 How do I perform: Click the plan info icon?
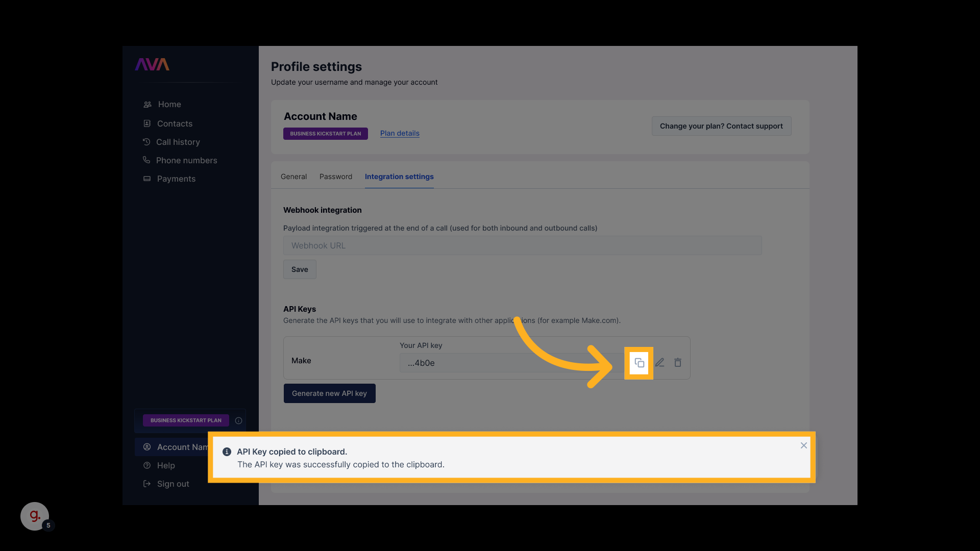pyautogui.click(x=238, y=420)
